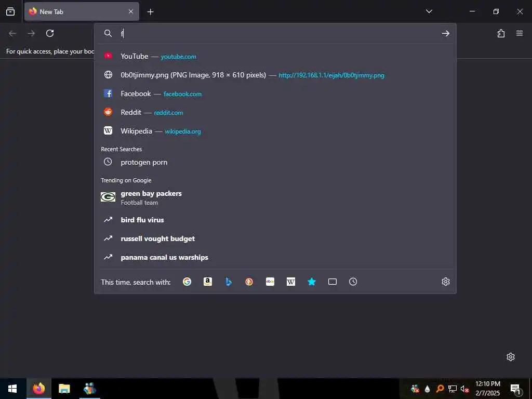The height and width of the screenshot is (399, 532).
Task: Select trending search panama canal us warships
Action: 275,257
